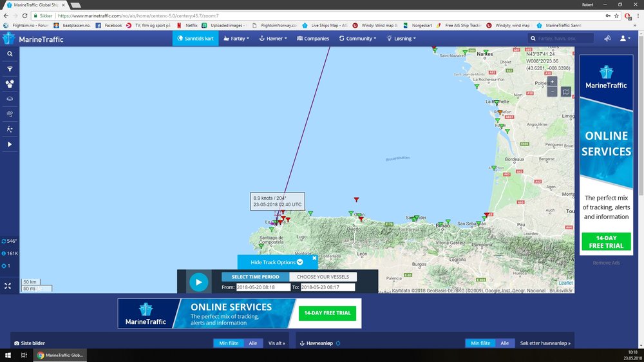The height and width of the screenshot is (362, 644).
Task: Open the Windy wind map bookmark
Action: [x=375, y=26]
